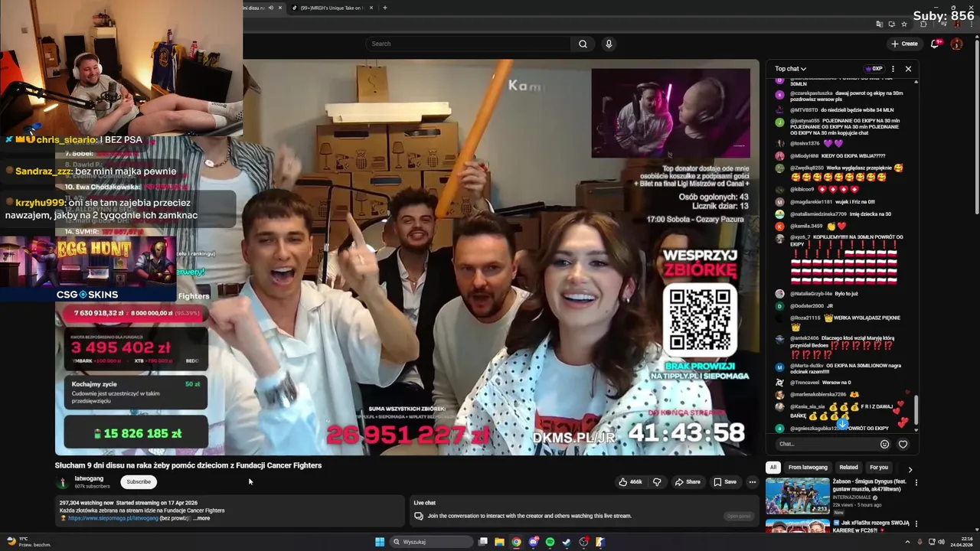Open the xFlaShx FC26 video thumbnail
The image size is (980, 551).
[x=798, y=527]
